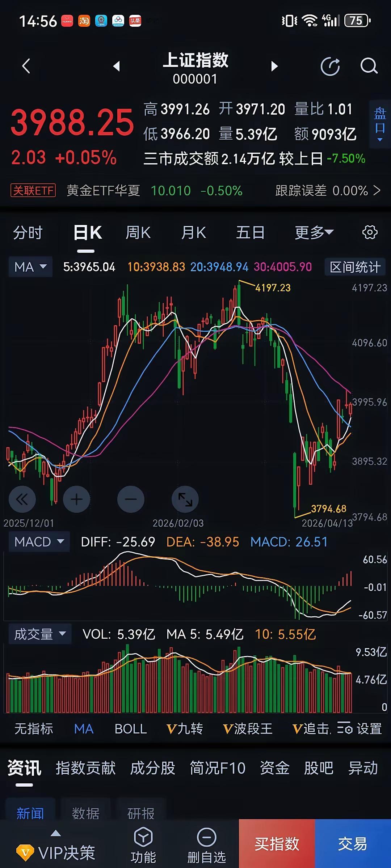Tap battery indicator in status bar
This screenshot has width=391, height=868.
click(x=357, y=21)
